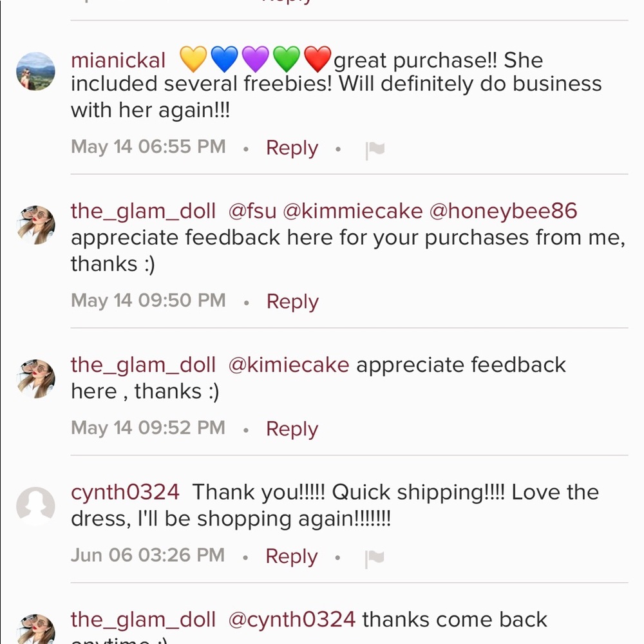Open the cynth0324 username link
644x644 pixels.
[x=125, y=493]
